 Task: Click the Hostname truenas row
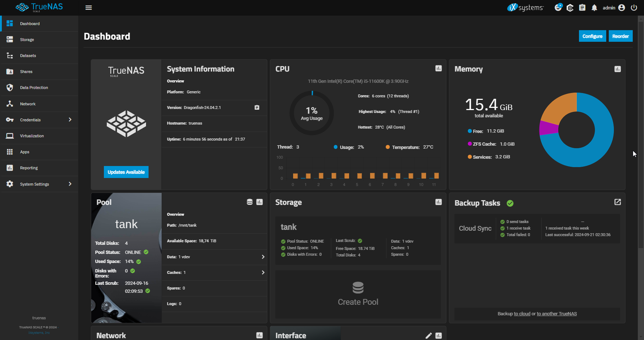point(214,124)
